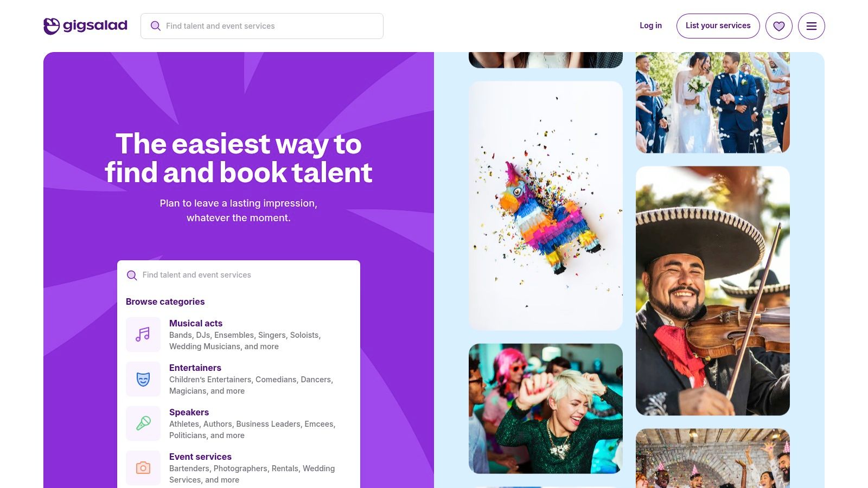Viewport: 868px width, 488px height.
Task: Click the colorful piñata photo
Action: tap(545, 206)
